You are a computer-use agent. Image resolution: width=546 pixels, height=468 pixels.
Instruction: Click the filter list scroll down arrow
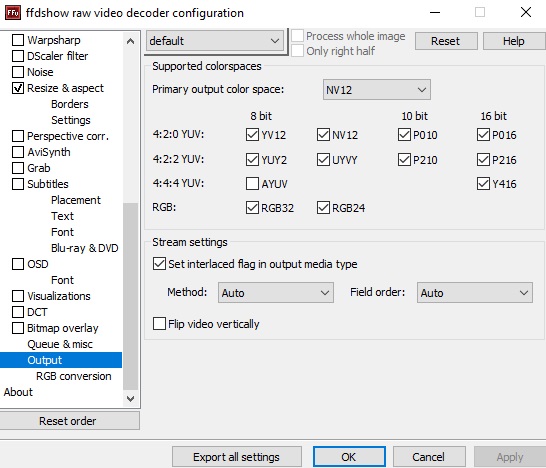(x=131, y=398)
